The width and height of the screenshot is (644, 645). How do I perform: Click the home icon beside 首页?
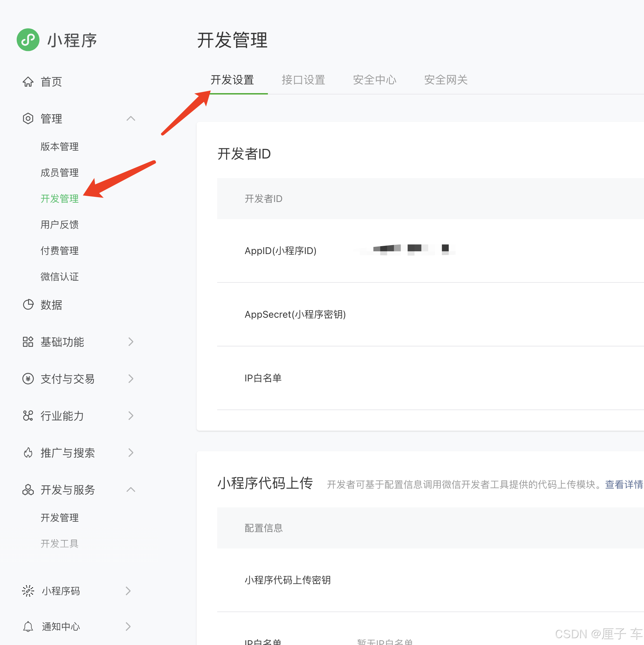[x=28, y=81]
